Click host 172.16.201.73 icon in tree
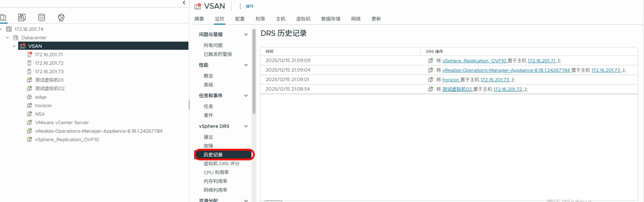644x202 pixels. [x=30, y=71]
